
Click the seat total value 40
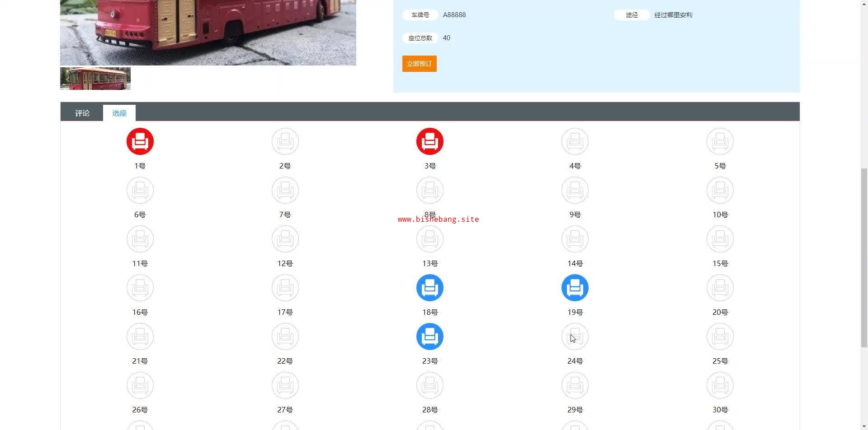(x=447, y=38)
